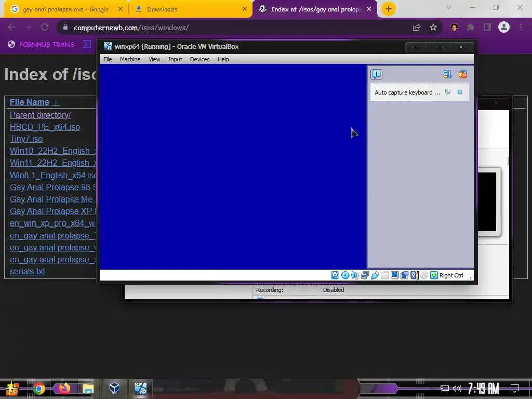
Task: Click the audio indicator icon in VM status bar
Action: click(355, 275)
